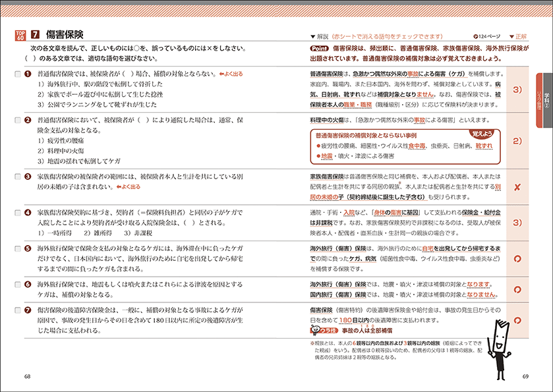The width and height of the screenshot is (553, 392).
Task: Click answer 3) for question 1
Action: pos(517,90)
